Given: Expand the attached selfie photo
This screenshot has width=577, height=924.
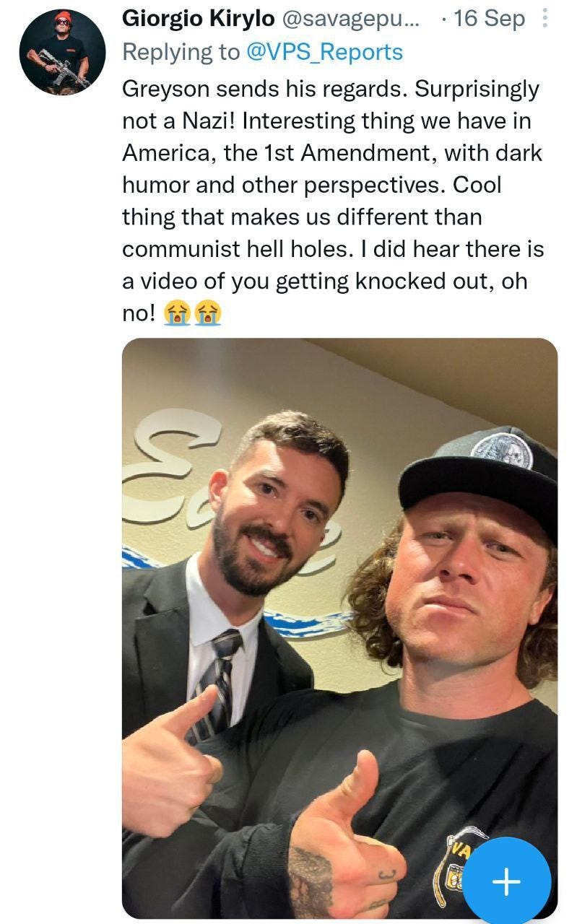Looking at the screenshot, I should point(339,628).
